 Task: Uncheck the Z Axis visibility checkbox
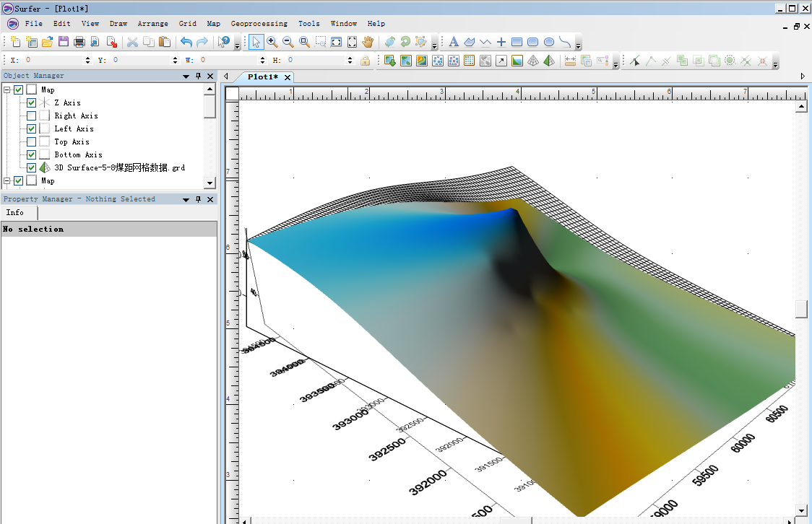31,102
